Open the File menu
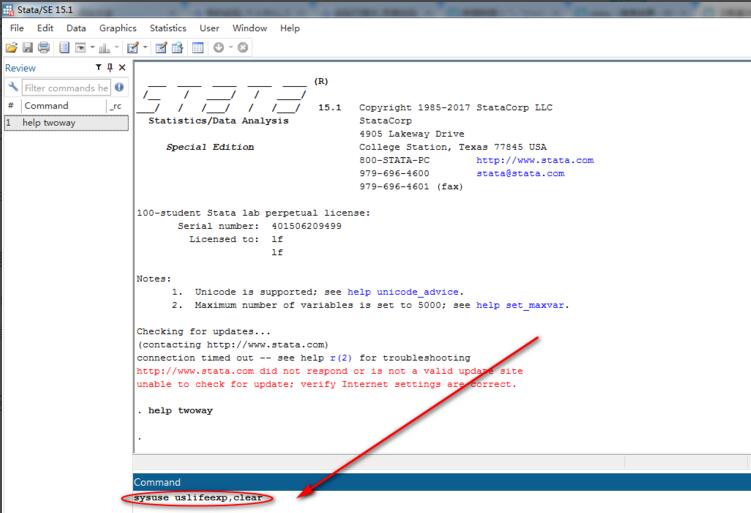The width and height of the screenshot is (751, 513). point(17,28)
